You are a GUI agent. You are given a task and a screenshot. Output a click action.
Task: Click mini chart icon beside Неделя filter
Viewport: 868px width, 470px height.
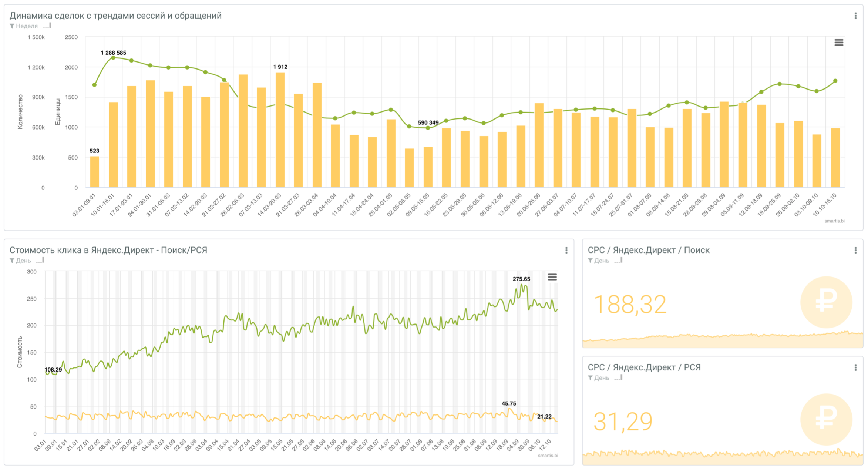tap(47, 26)
